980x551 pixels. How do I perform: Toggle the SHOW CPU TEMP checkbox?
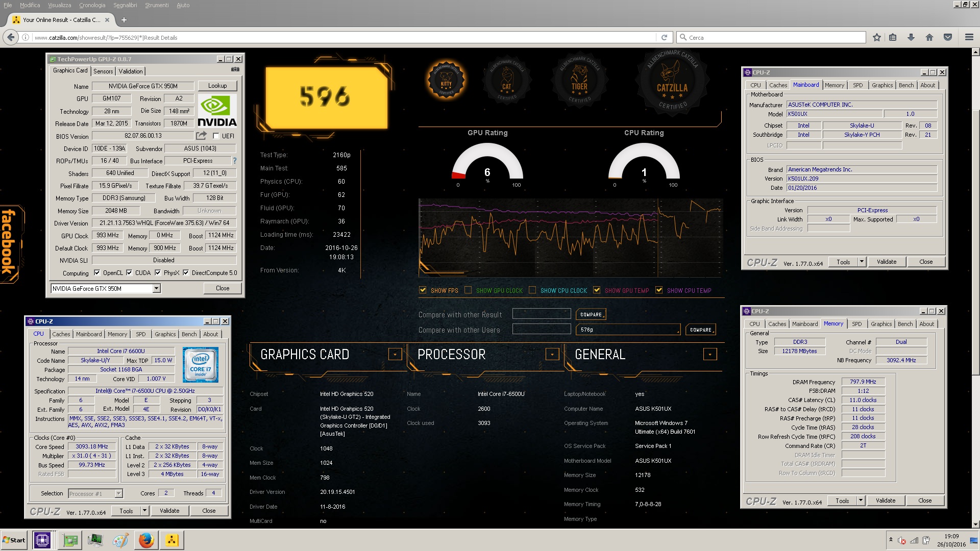pyautogui.click(x=659, y=290)
